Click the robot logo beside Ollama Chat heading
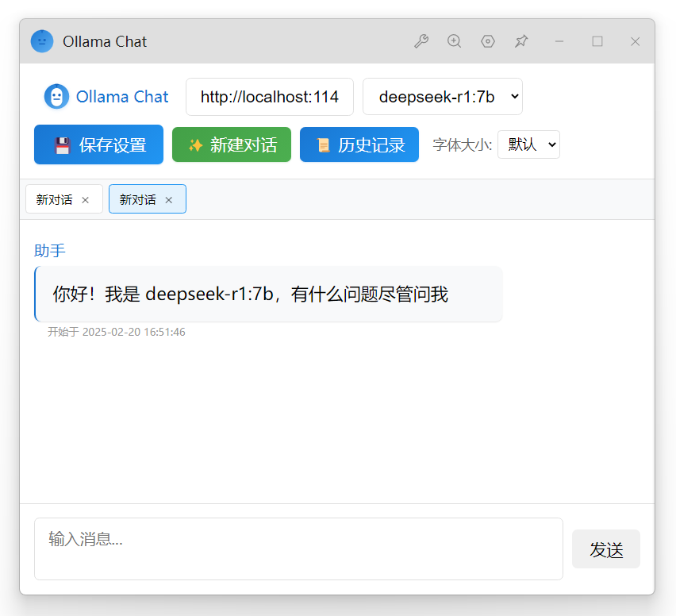The width and height of the screenshot is (676, 616). coord(56,96)
